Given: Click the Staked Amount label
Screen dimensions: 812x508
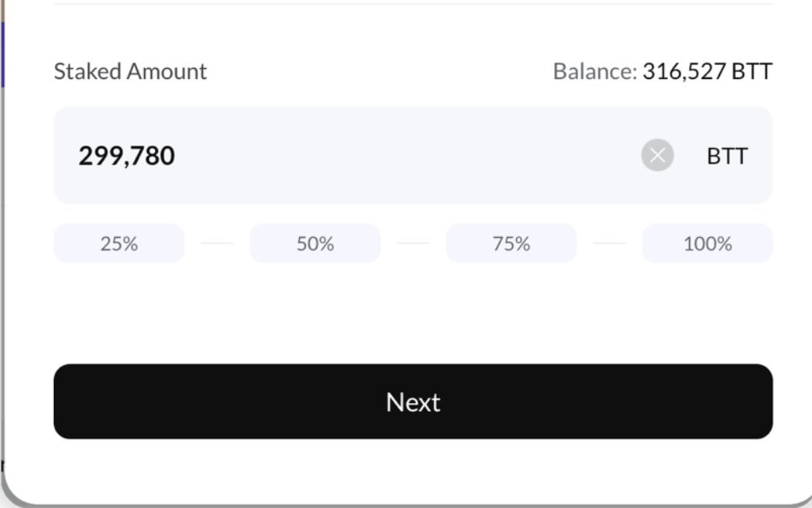Looking at the screenshot, I should (130, 71).
